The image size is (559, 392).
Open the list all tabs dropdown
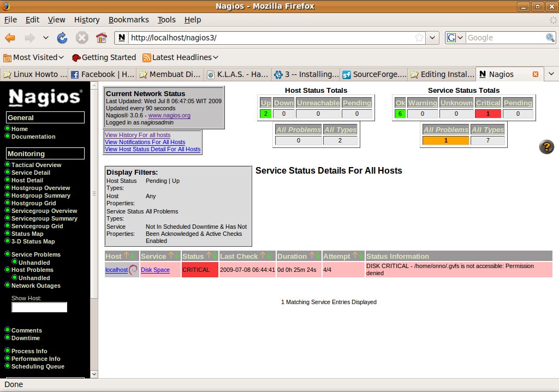pos(551,74)
